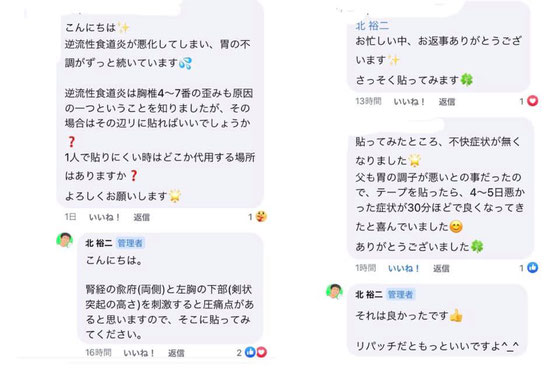Click 返信 under the 13時間 comment
560x375 pixels.
[x=447, y=102]
